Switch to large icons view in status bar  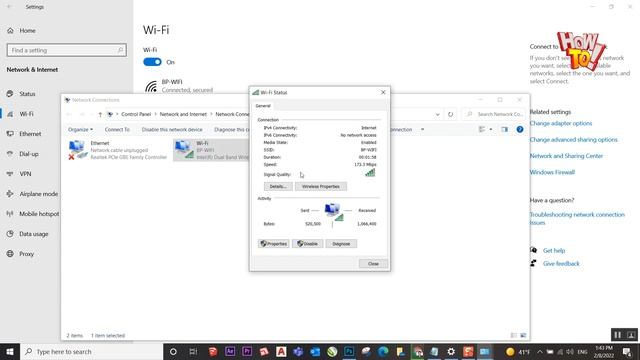tap(523, 336)
